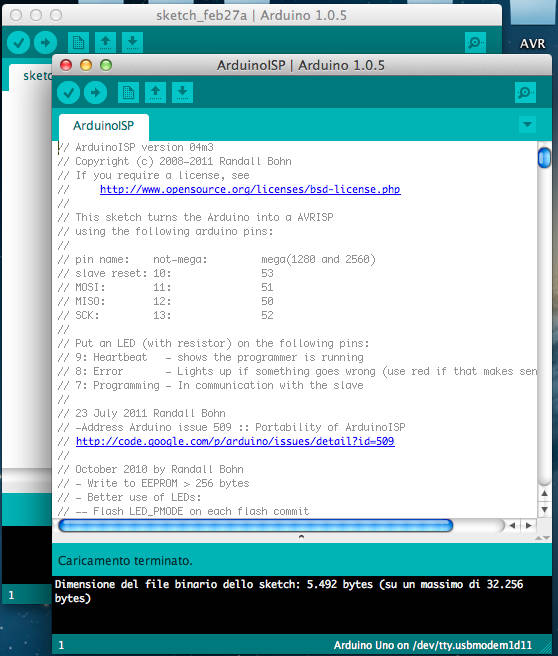Click the sketch_feb27a window title bar

(251, 15)
